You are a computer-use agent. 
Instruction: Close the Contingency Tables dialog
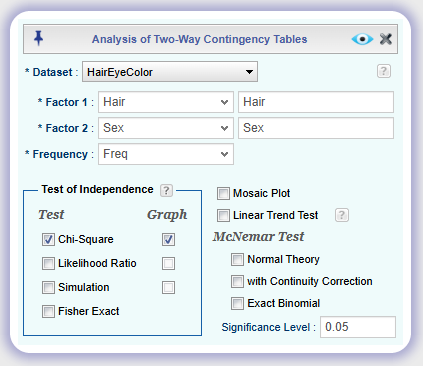click(386, 39)
